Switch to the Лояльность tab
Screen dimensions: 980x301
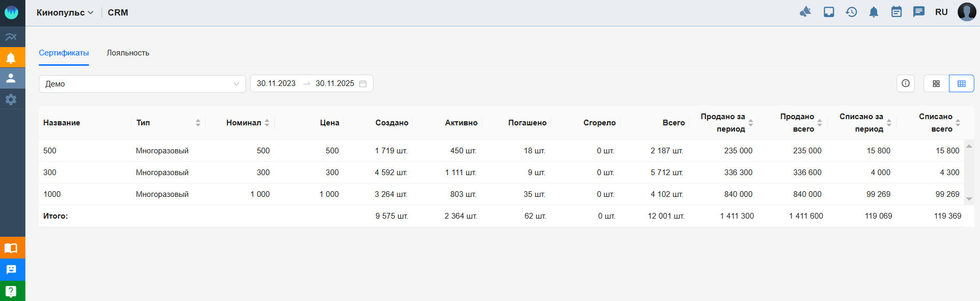(128, 53)
